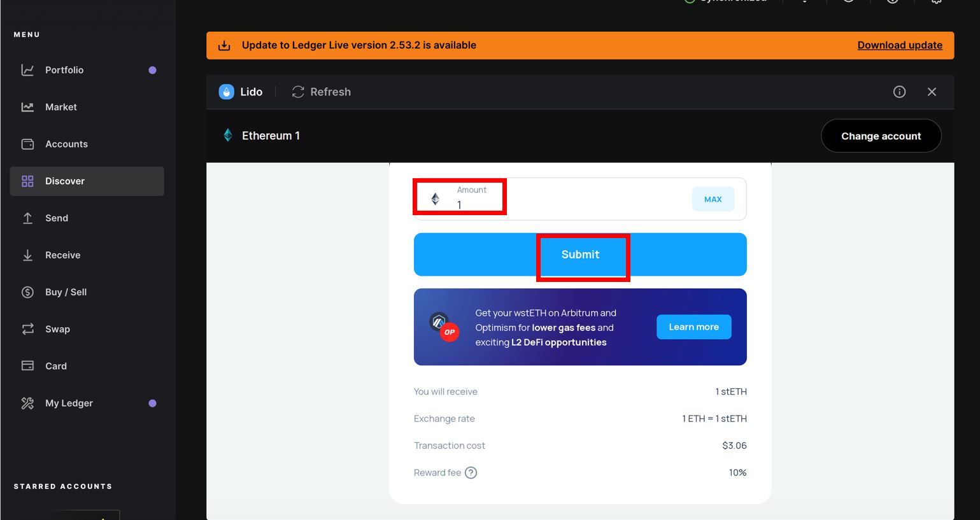
Task: Open the Send option
Action: coord(87,218)
